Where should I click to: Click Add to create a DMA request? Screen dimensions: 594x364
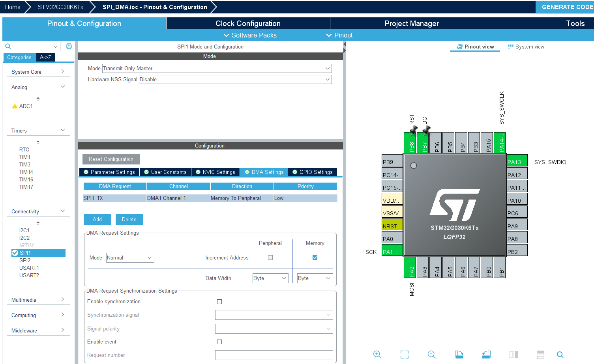click(x=97, y=219)
